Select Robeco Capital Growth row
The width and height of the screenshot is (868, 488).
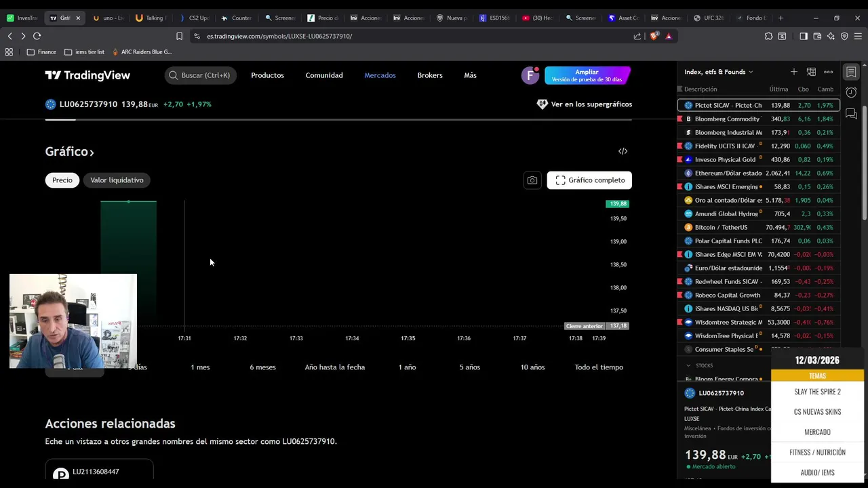758,295
